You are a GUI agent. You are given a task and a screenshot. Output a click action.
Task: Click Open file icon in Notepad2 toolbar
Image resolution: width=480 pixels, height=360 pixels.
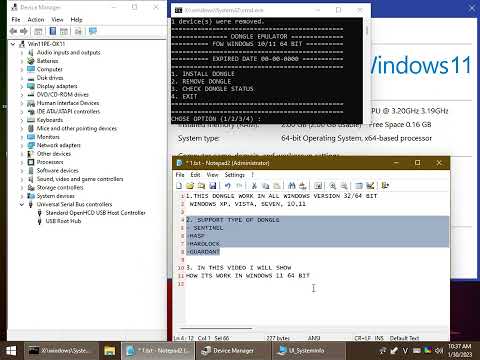190,186
